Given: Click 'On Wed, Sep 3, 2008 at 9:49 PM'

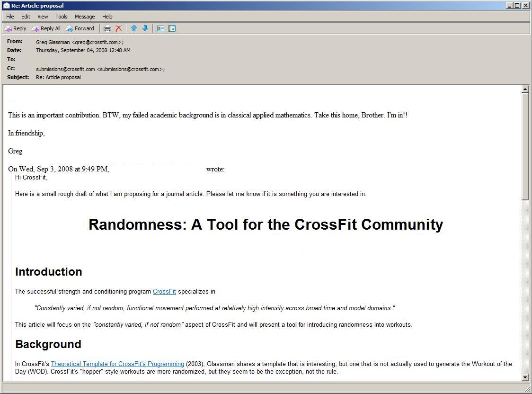Looking at the screenshot, I should [x=59, y=169].
